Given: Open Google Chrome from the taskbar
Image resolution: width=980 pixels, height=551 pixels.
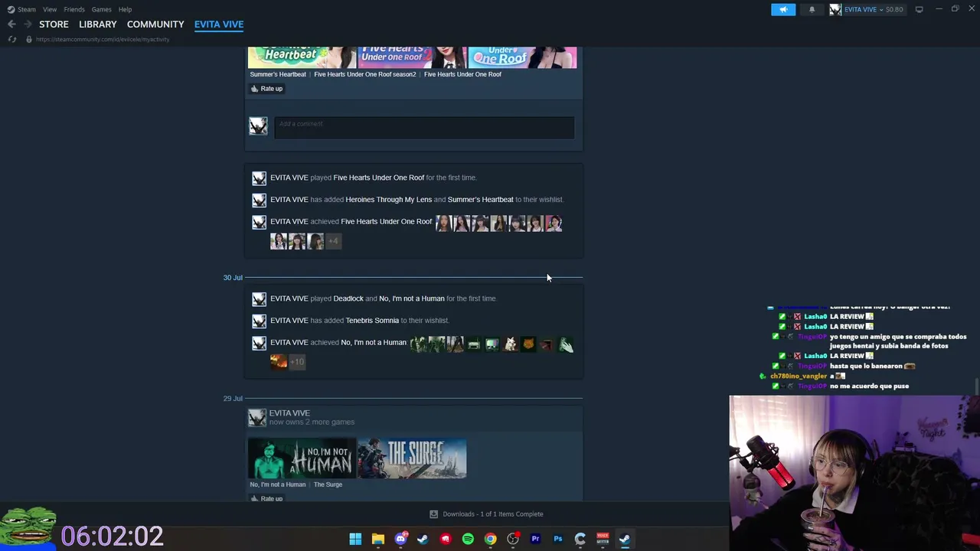Looking at the screenshot, I should (x=490, y=539).
